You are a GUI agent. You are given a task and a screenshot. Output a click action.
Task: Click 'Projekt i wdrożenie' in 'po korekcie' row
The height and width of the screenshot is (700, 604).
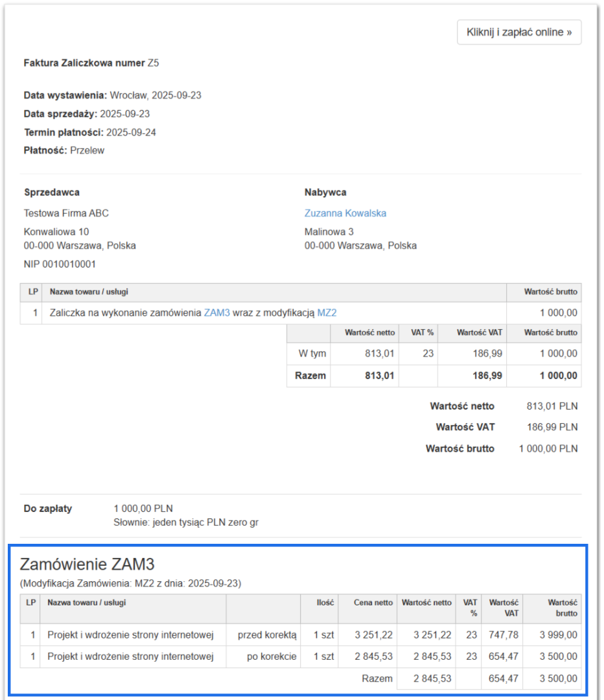coord(130,657)
